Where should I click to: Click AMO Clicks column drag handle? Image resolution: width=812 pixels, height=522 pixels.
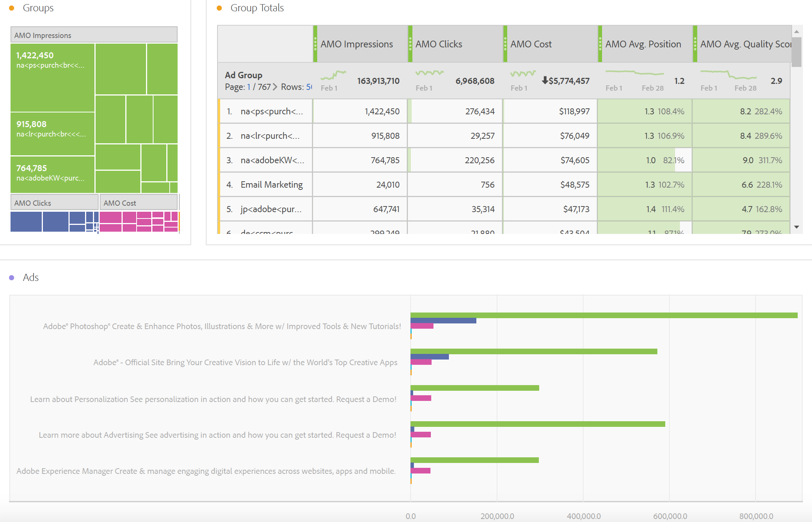(x=410, y=44)
